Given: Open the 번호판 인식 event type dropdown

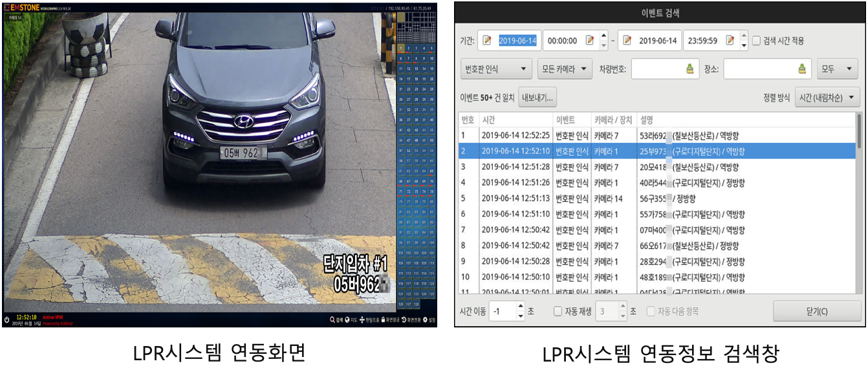Looking at the screenshot, I should [x=496, y=69].
